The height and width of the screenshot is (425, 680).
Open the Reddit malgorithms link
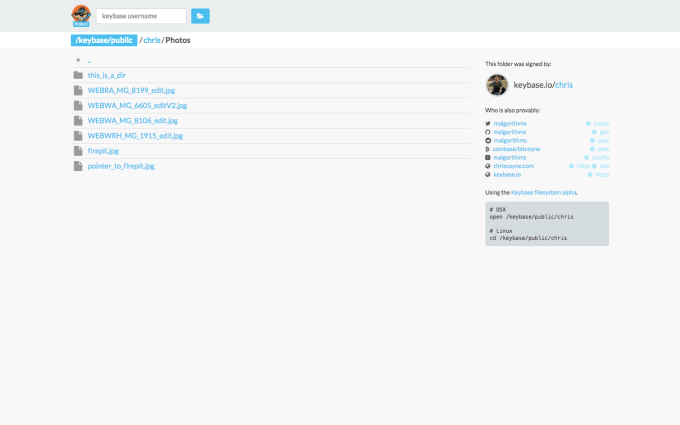click(510, 141)
